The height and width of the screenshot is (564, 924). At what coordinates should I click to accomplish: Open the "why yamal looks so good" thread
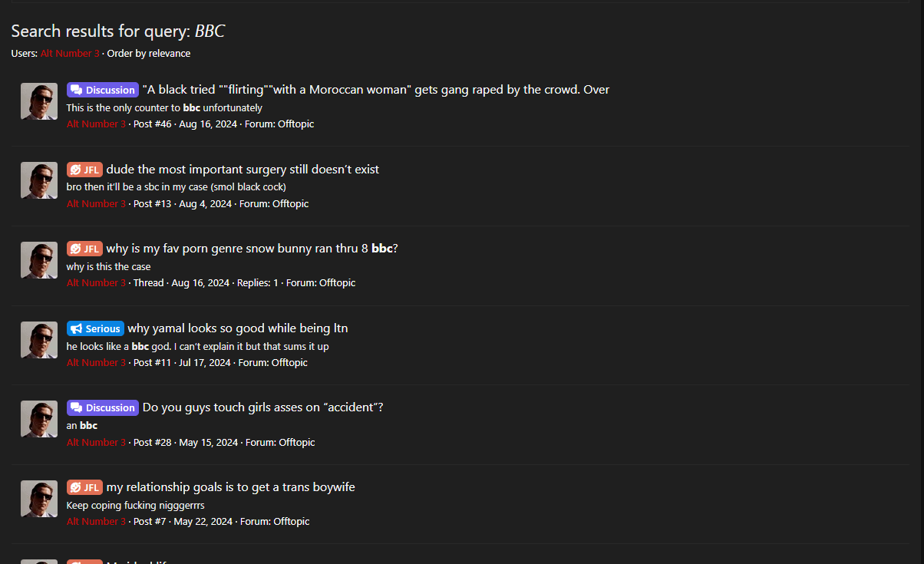click(237, 328)
